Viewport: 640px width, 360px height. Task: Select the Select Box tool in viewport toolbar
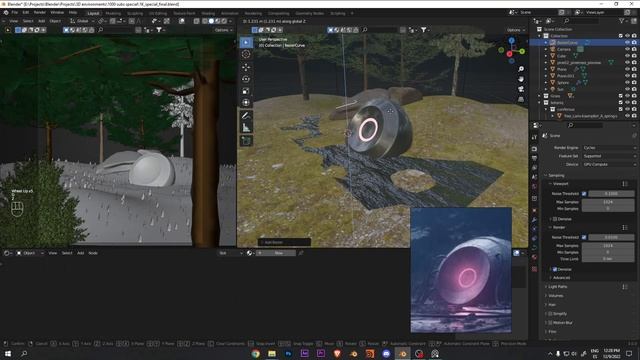coord(246,42)
